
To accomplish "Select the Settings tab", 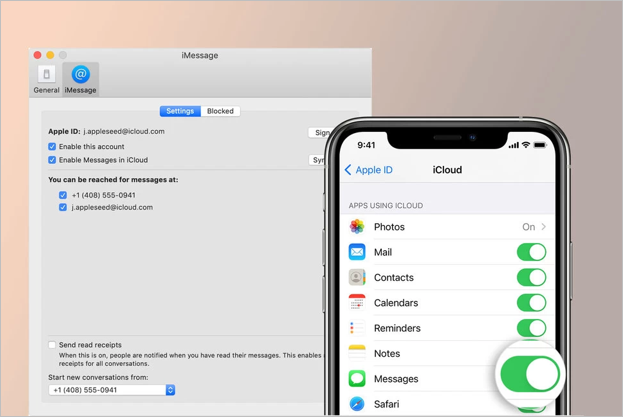I will pyautogui.click(x=180, y=111).
